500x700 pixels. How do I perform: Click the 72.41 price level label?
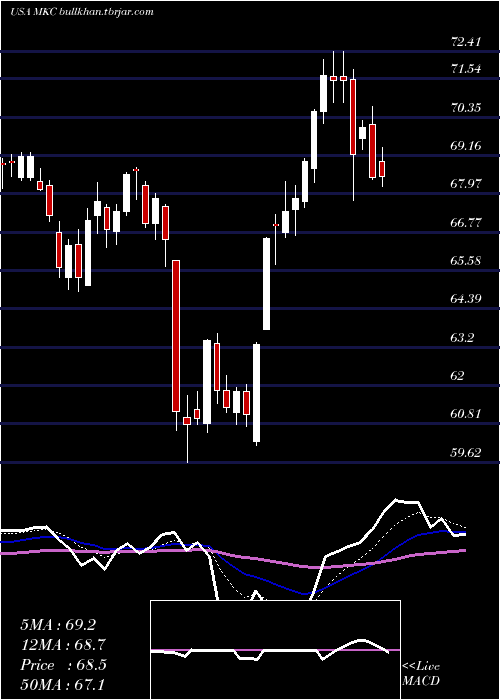tap(467, 42)
